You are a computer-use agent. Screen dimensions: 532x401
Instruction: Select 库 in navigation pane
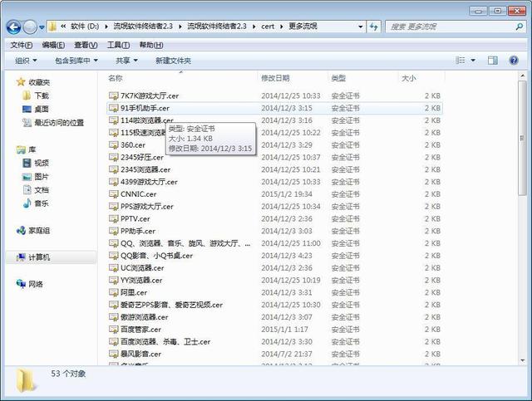[x=26, y=149]
